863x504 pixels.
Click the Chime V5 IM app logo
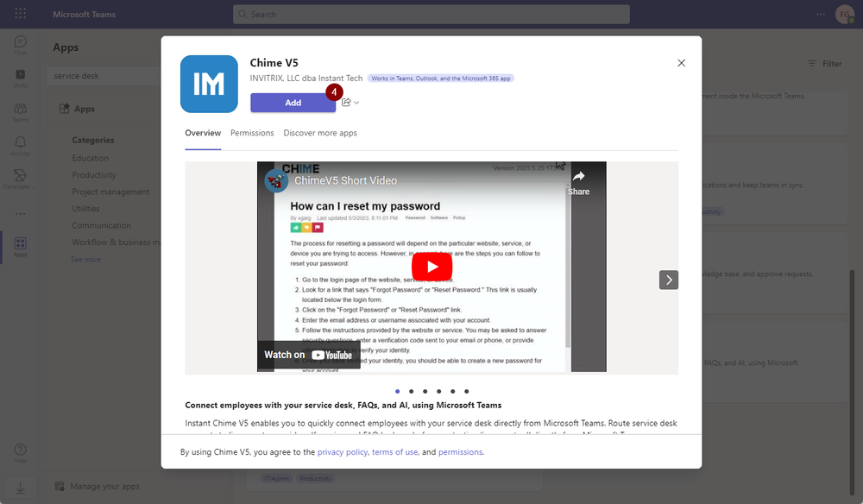click(x=209, y=84)
